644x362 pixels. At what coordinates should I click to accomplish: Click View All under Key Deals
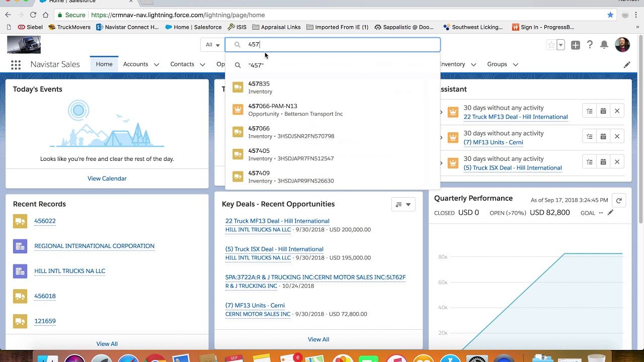pyautogui.click(x=318, y=339)
